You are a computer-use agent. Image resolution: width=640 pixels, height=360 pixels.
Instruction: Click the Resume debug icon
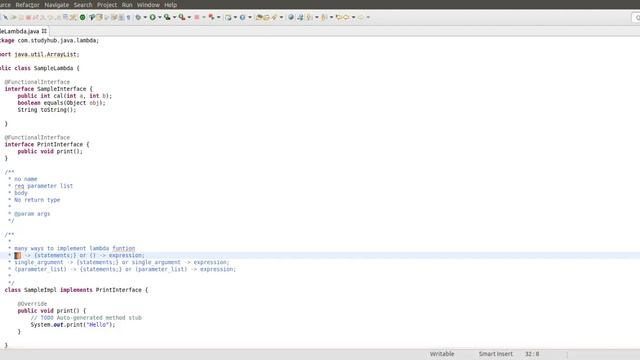14,17
